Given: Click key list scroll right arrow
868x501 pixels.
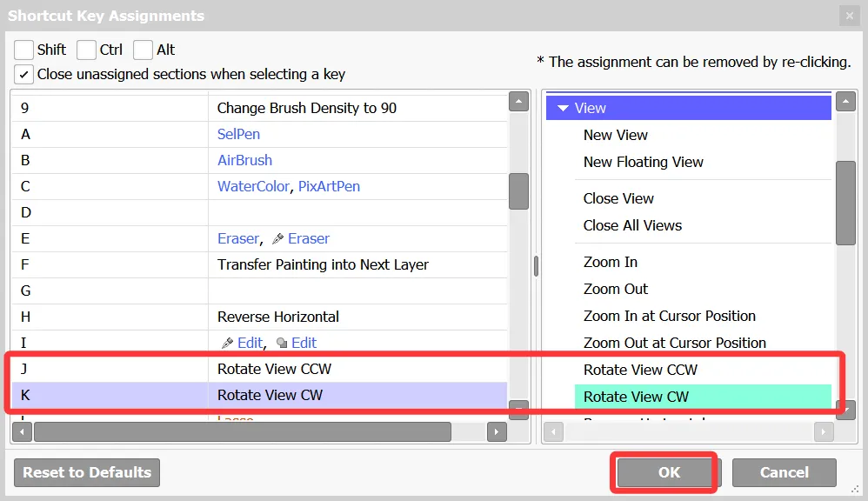Looking at the screenshot, I should (497, 431).
